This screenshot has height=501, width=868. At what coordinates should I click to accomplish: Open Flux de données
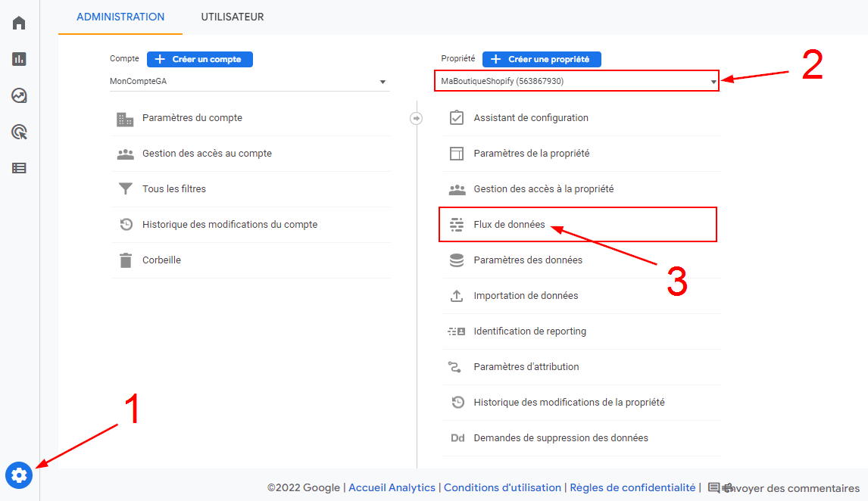tap(509, 225)
